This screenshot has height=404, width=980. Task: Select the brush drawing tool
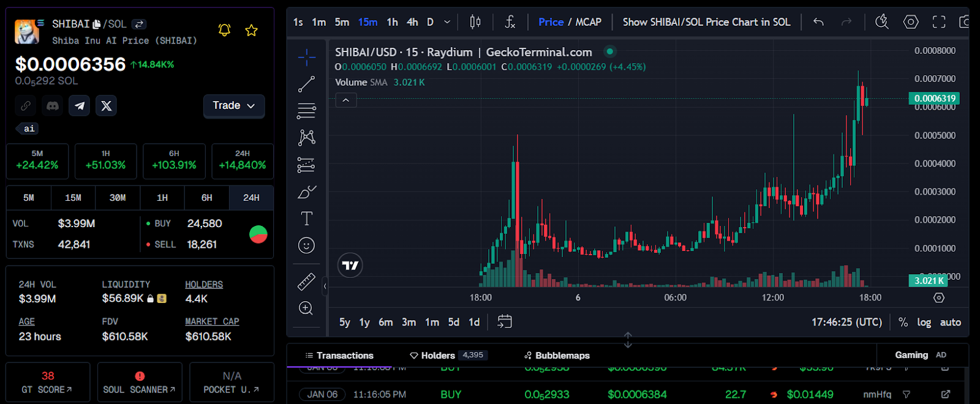306,192
